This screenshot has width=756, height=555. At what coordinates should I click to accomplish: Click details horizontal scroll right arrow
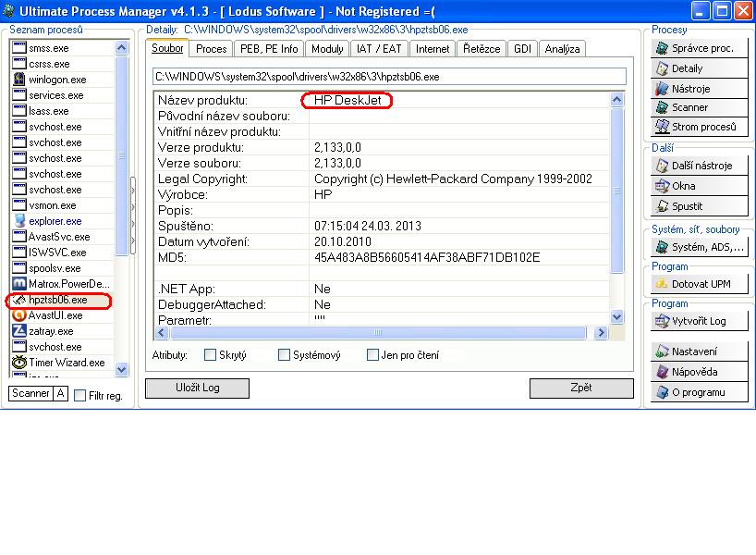pos(601,332)
